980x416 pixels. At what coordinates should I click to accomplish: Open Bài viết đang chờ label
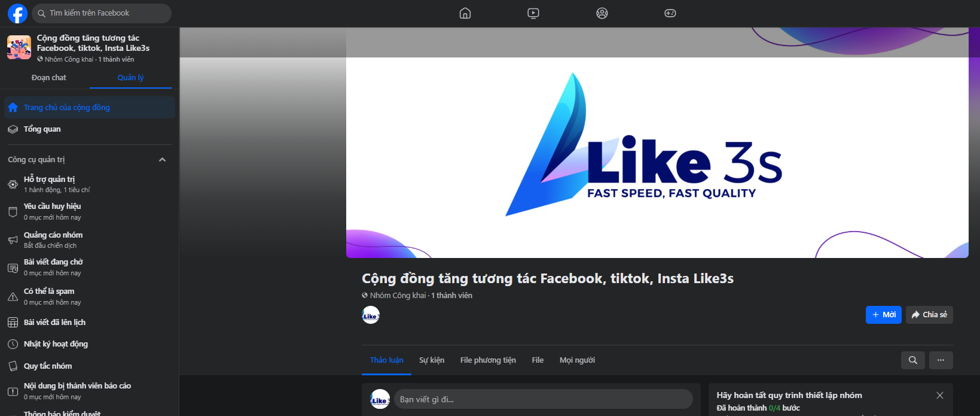(x=53, y=262)
